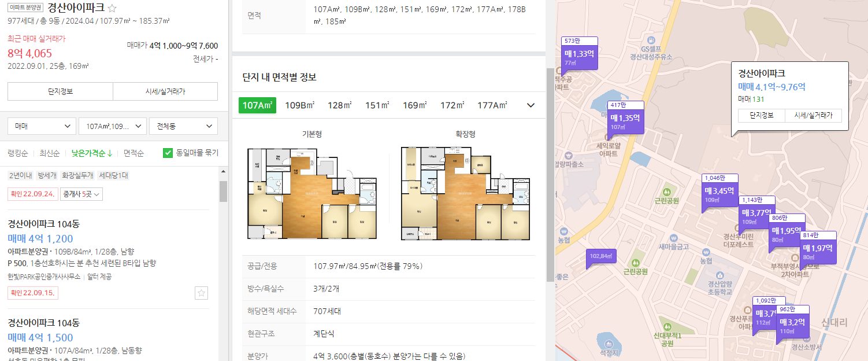
Task: Click the 2년이내 tag
Action: (x=21, y=175)
